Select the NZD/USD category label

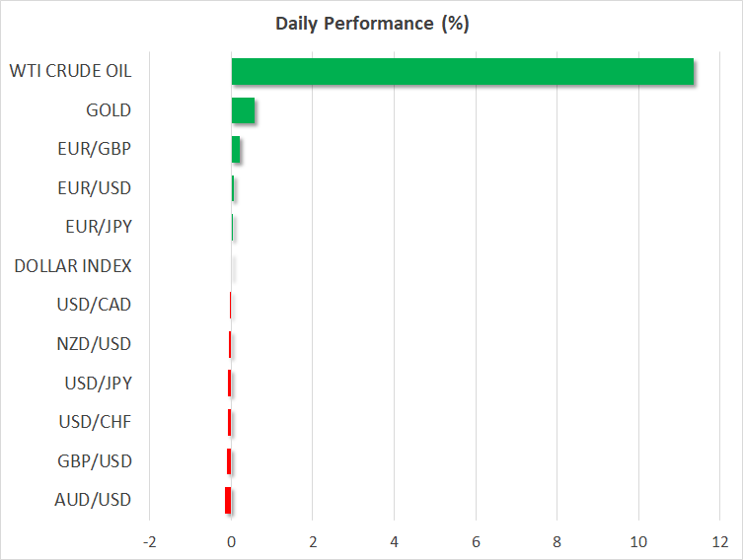94,344
